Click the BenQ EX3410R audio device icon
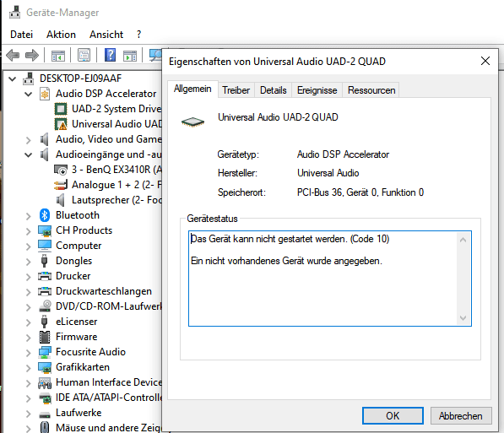The width and height of the screenshot is (504, 433). pos(61,170)
